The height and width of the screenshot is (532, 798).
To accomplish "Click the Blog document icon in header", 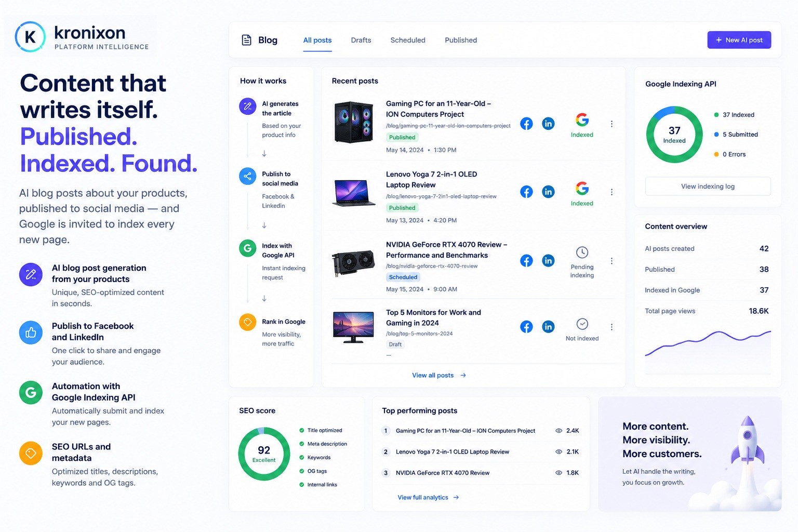I will click(247, 40).
